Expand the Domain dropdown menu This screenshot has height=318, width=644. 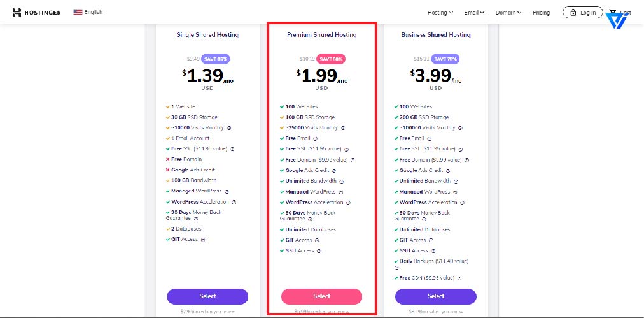[508, 13]
